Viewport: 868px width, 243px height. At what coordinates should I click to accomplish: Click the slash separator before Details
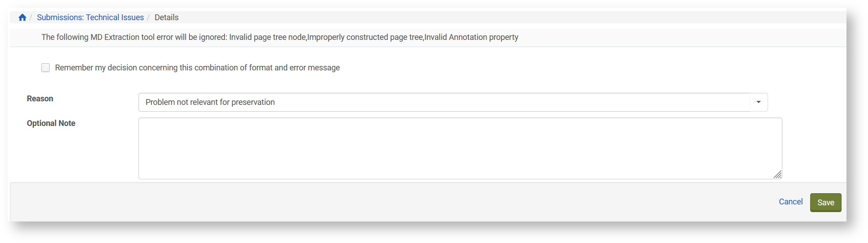(x=148, y=17)
